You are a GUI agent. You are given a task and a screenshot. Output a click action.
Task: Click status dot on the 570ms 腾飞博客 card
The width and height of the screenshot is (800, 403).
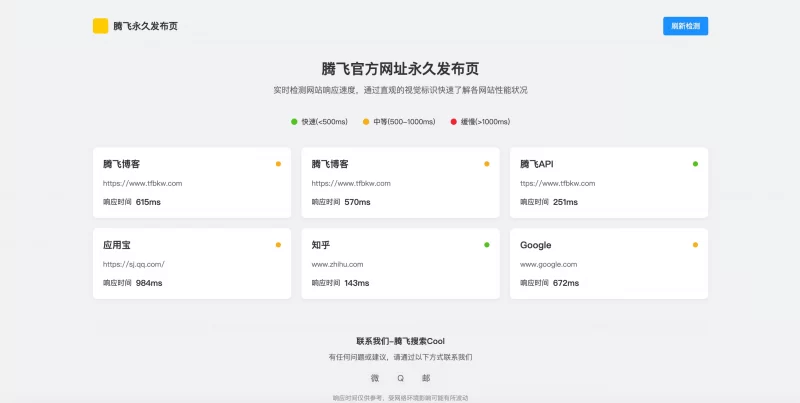coord(487,164)
